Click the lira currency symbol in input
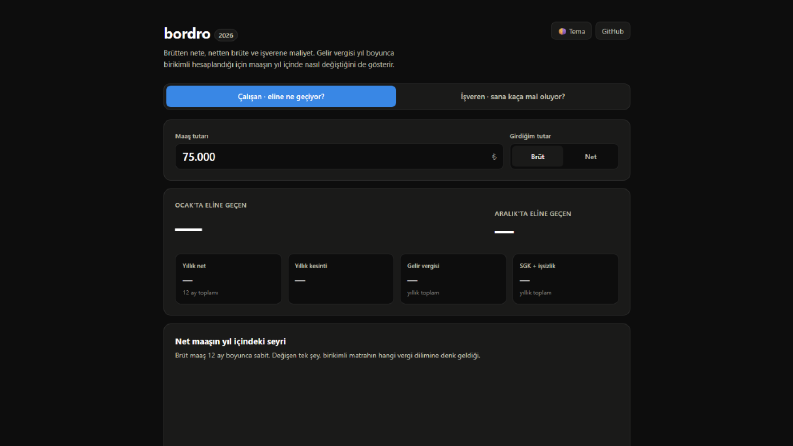 [494, 157]
